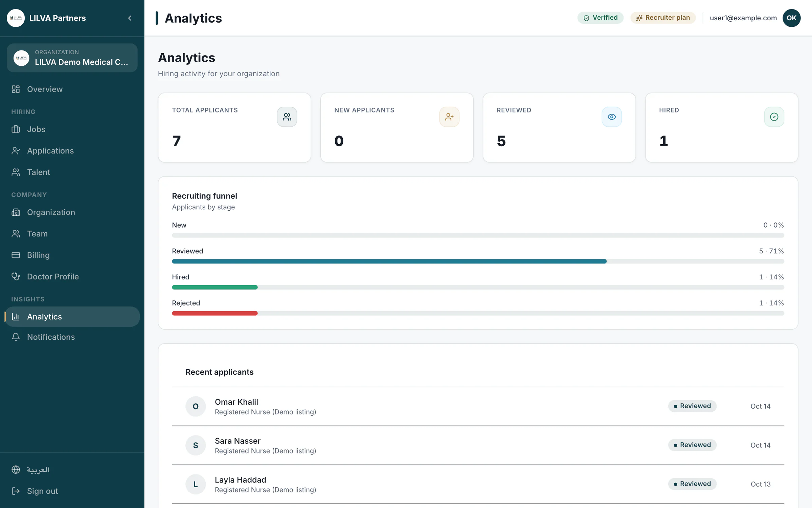Image resolution: width=812 pixels, height=508 pixels.
Task: Open Layla Haddad applicant row
Action: point(478,484)
